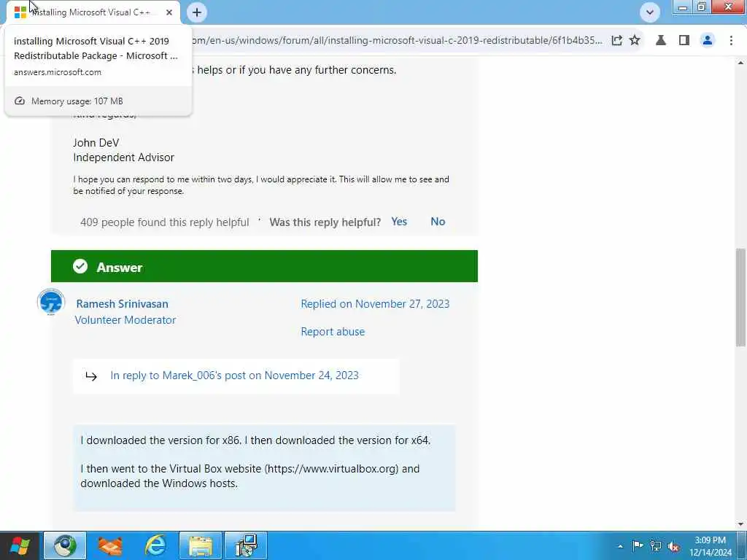The width and height of the screenshot is (747, 560).
Task: Click the taskbar clock showing 3:09 PM
Action: 710,546
